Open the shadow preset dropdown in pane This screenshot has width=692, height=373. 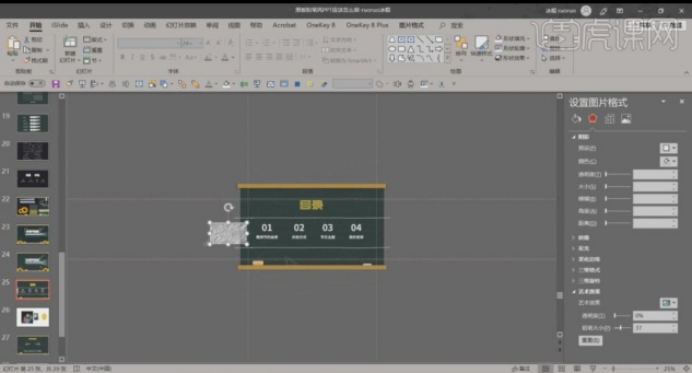668,148
